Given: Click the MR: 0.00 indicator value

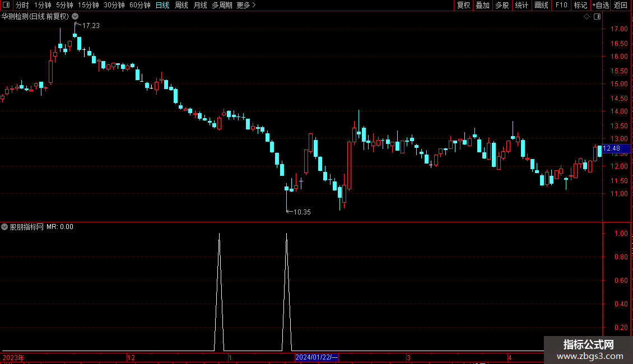Looking at the screenshot, I should point(60,227).
